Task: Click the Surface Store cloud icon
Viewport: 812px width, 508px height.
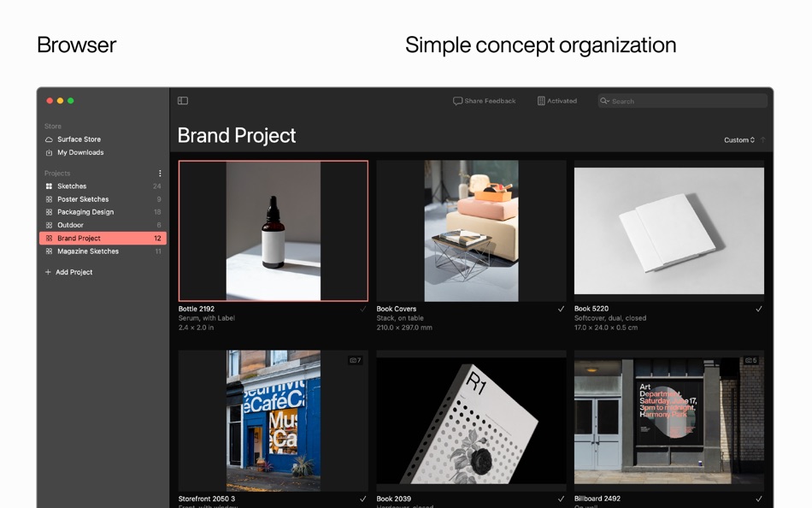Action: 49,139
